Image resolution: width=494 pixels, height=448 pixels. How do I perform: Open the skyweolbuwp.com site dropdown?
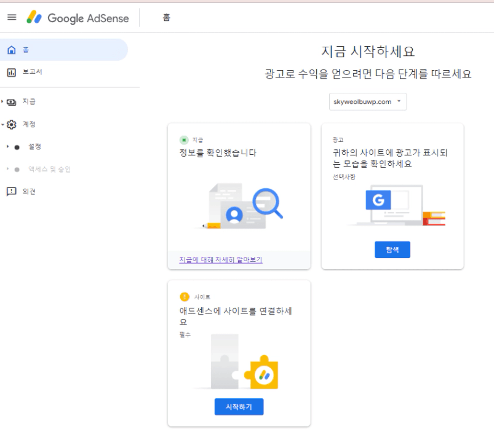(x=368, y=102)
